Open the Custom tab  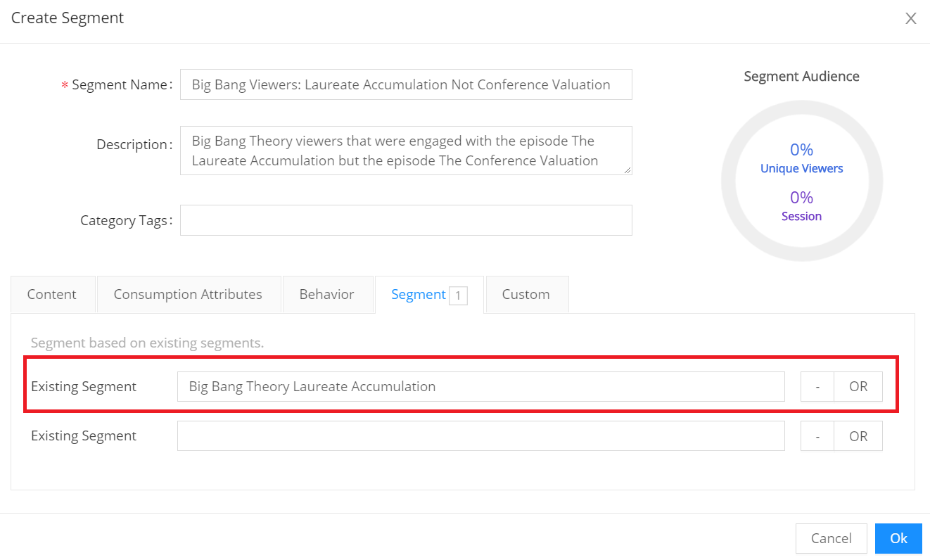526,295
